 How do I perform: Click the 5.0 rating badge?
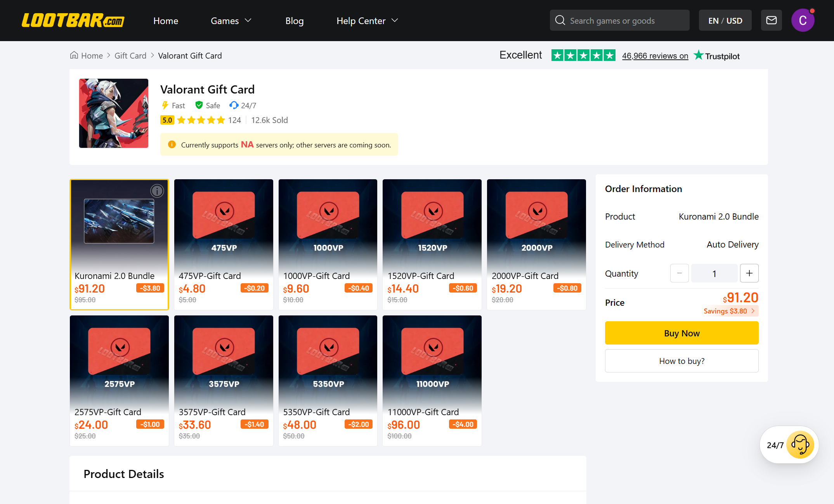coord(167,120)
